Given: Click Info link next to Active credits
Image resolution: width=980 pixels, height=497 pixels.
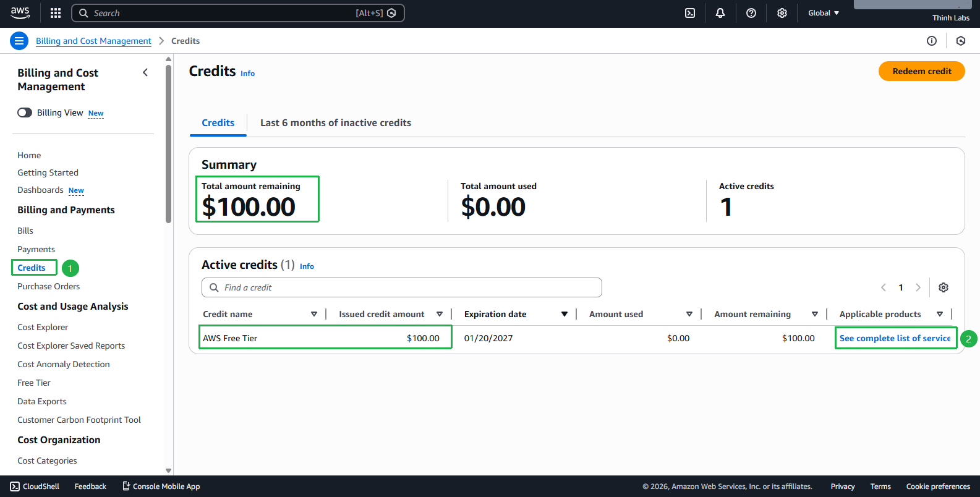Looking at the screenshot, I should click(307, 266).
